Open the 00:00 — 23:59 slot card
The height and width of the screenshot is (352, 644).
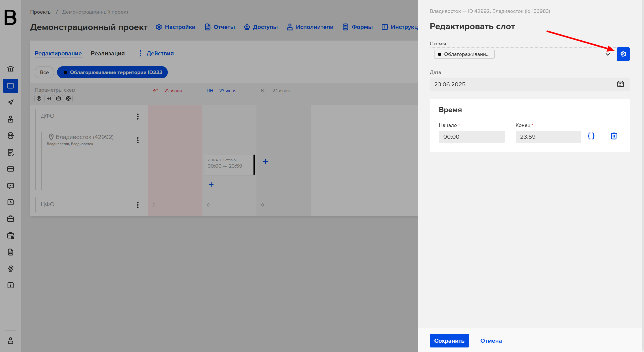coord(229,165)
